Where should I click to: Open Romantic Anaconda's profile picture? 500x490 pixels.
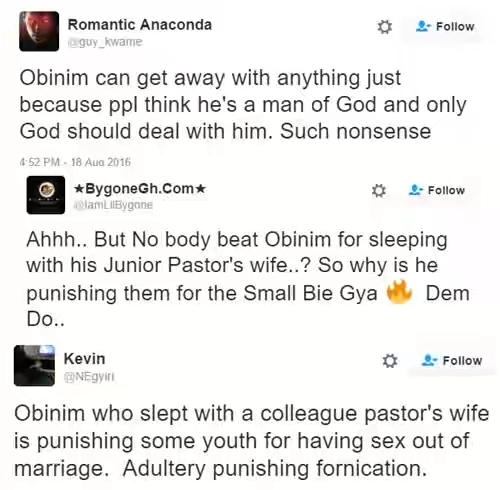[x=39, y=31]
